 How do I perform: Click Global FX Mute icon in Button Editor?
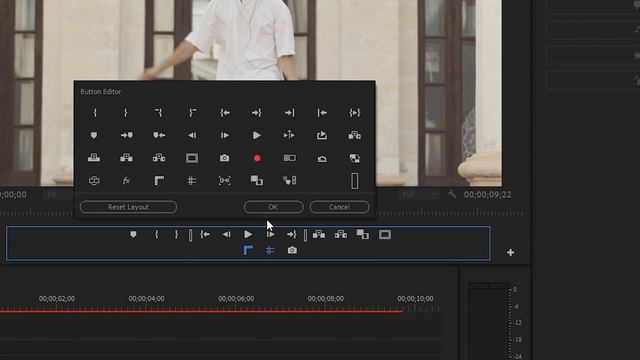pos(127,180)
